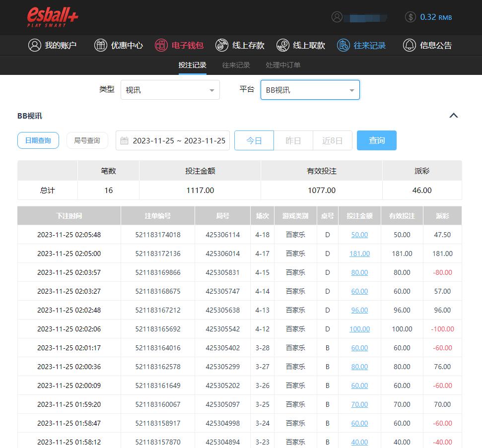Click the 优惠中心 gift icon

[100, 45]
